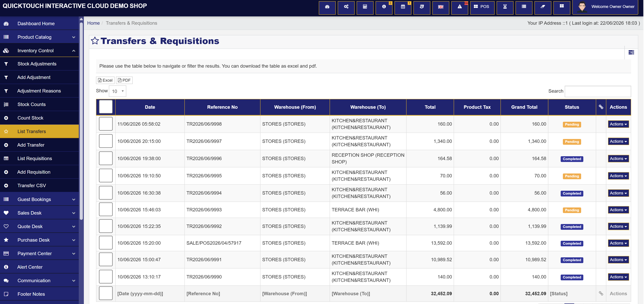Check the row TR2026/06/9994 checkbox

[106, 193]
